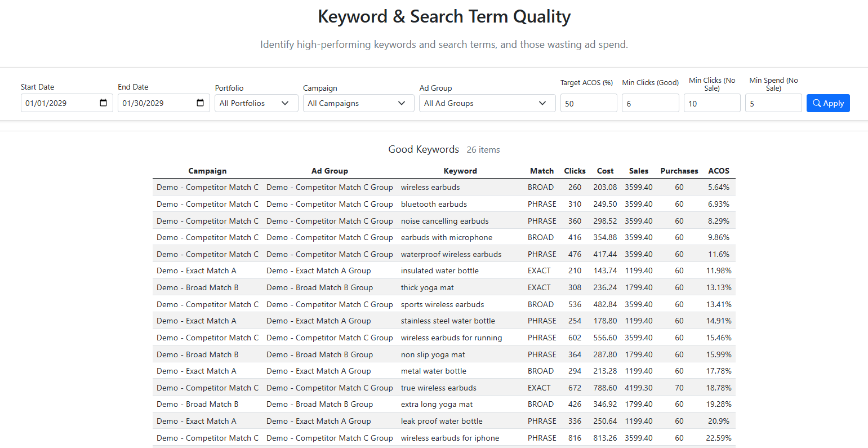Click the 26 items count label

pos(483,149)
